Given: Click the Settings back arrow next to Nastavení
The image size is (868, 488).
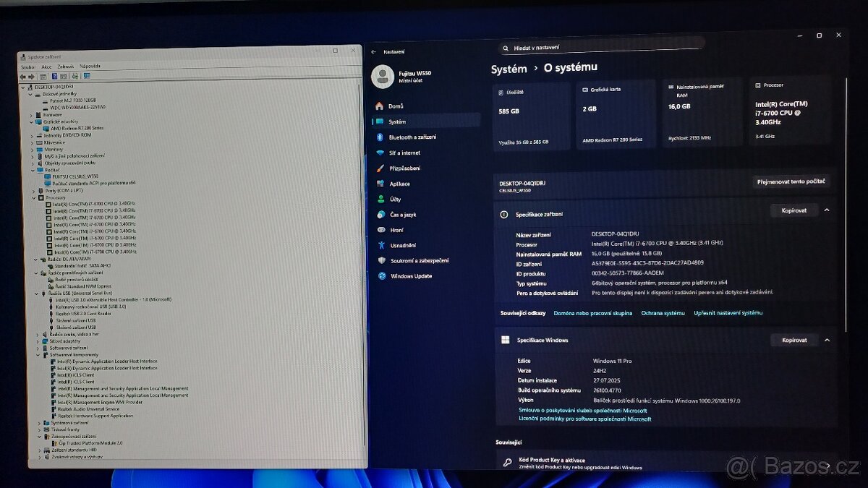Looking at the screenshot, I should click(374, 52).
